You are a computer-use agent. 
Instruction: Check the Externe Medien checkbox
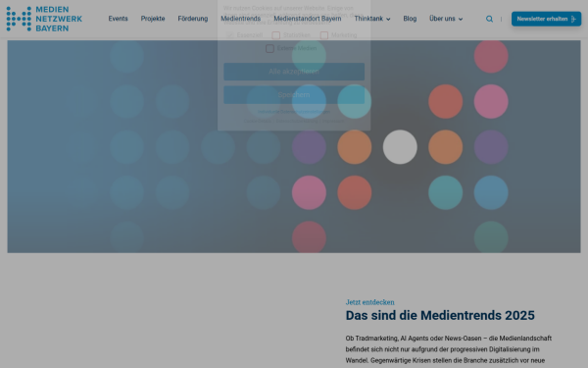pos(269,48)
